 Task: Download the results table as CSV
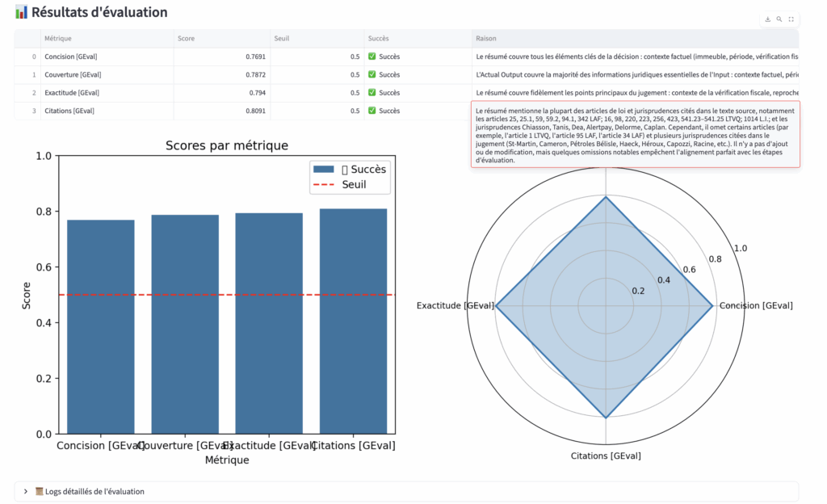[767, 19]
